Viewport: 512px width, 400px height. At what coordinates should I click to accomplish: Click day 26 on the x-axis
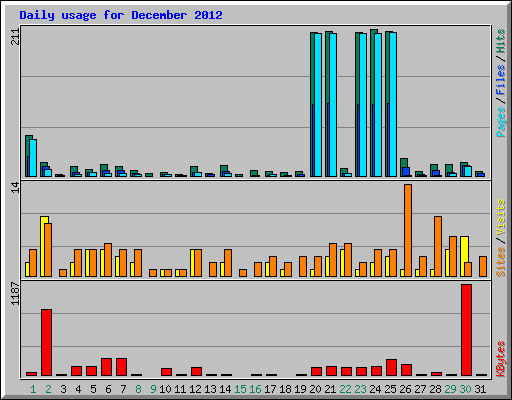405,389
